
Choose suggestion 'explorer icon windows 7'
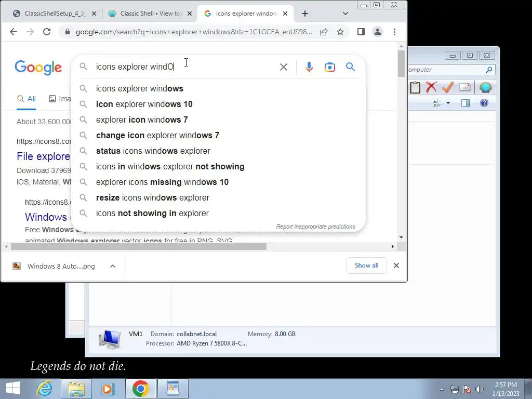[219, 120]
